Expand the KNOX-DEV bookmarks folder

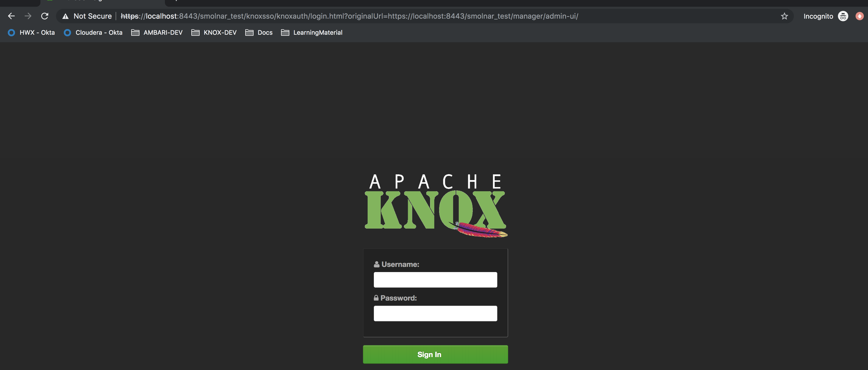tap(214, 33)
